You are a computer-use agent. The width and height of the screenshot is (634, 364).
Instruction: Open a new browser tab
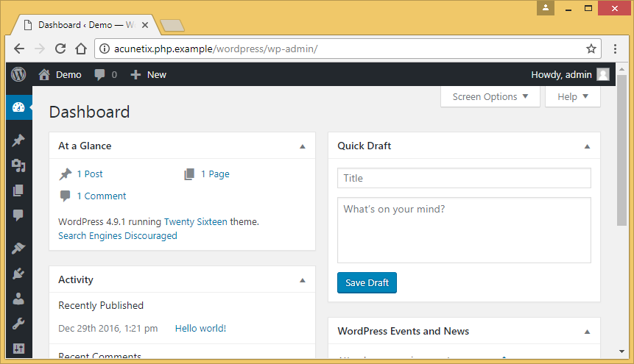172,26
